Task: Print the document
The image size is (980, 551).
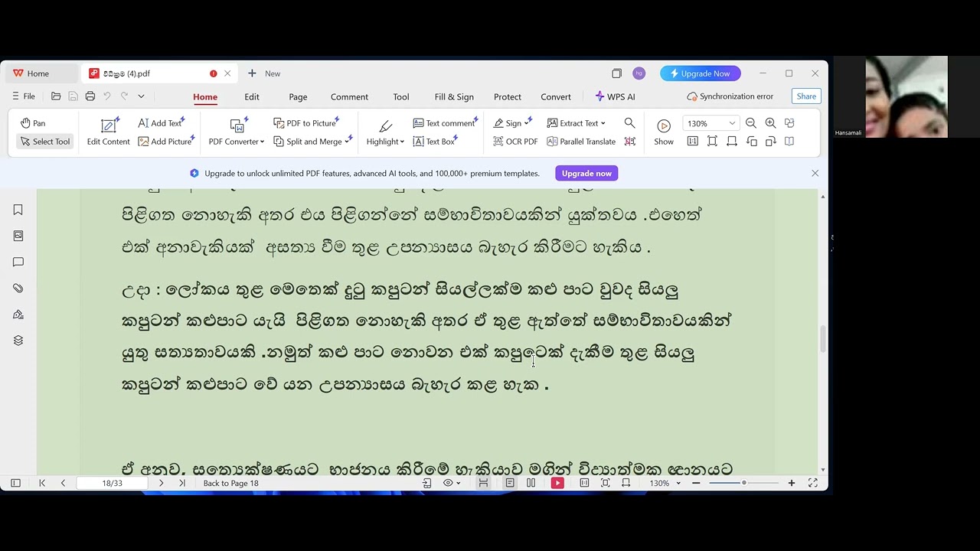Action: click(90, 96)
